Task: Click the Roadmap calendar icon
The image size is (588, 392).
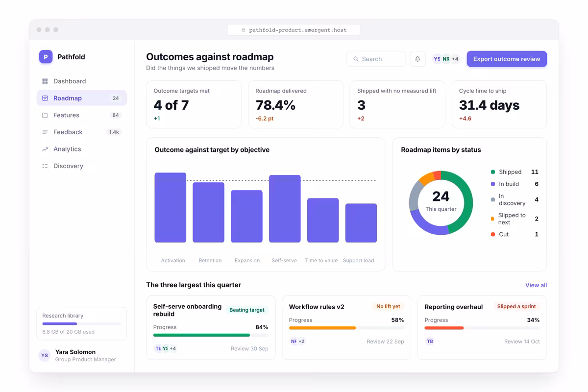Action: pos(45,98)
